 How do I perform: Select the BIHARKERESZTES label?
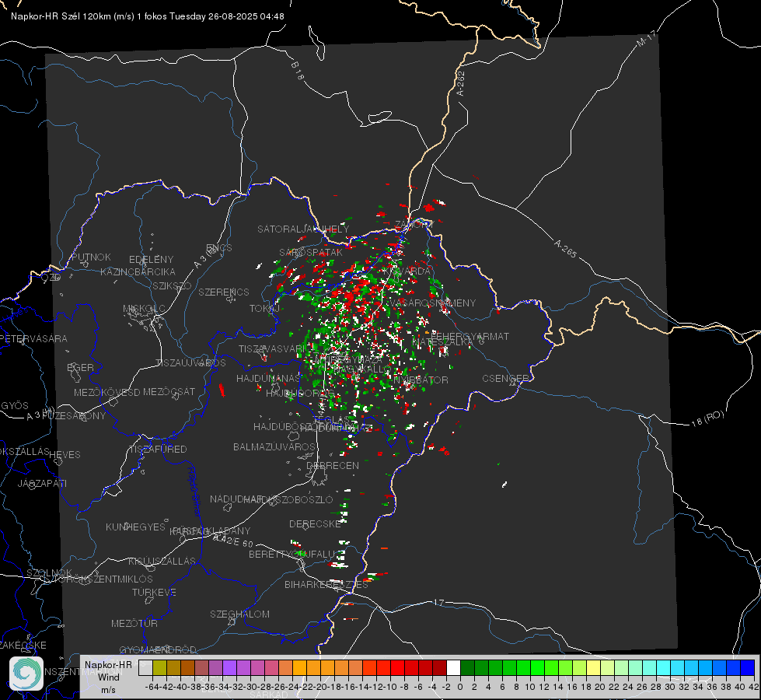point(326,584)
